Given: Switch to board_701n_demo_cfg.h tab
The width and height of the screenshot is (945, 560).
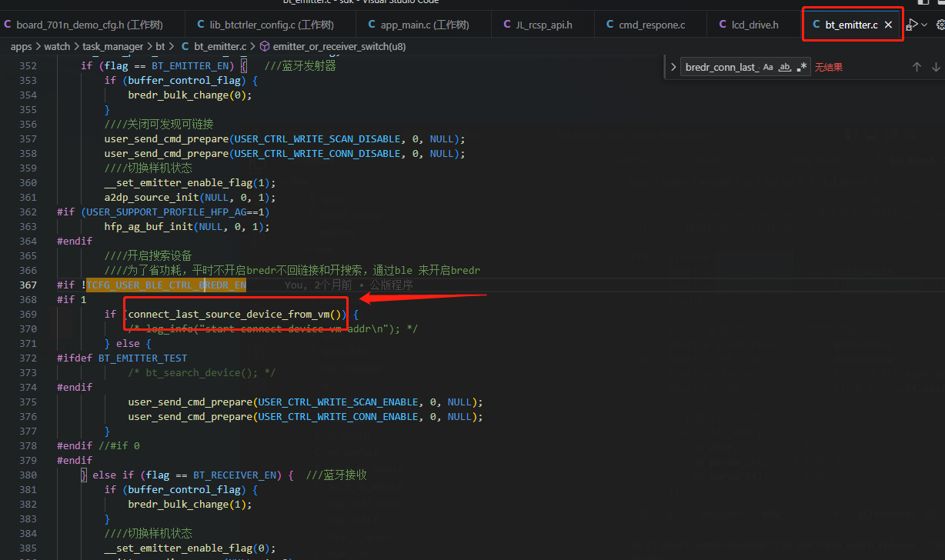Looking at the screenshot, I should pyautogui.click(x=92, y=25).
